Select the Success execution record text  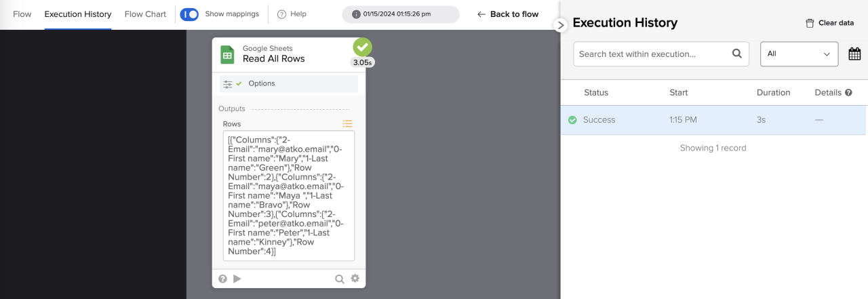coord(599,120)
